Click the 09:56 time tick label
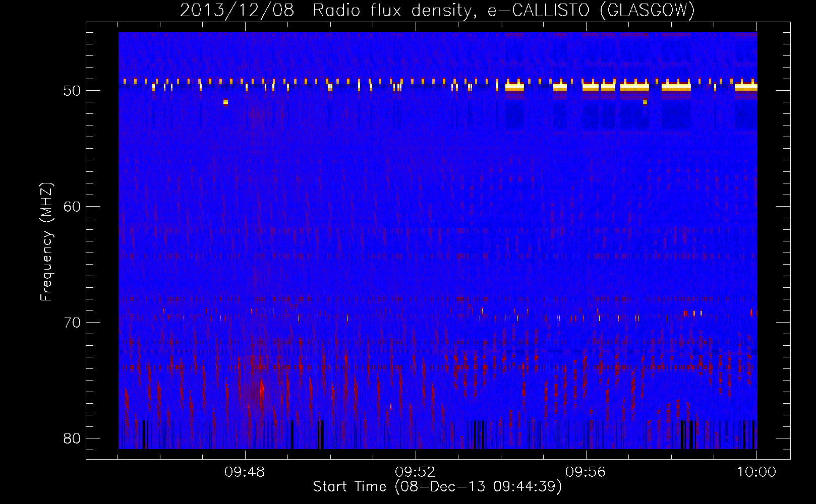 coord(586,472)
